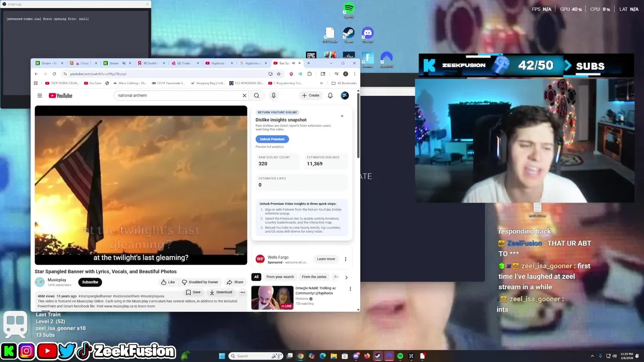Open the three-dot more actions under the video
Image resolution: width=644 pixels, height=362 pixels.
pos(243,292)
